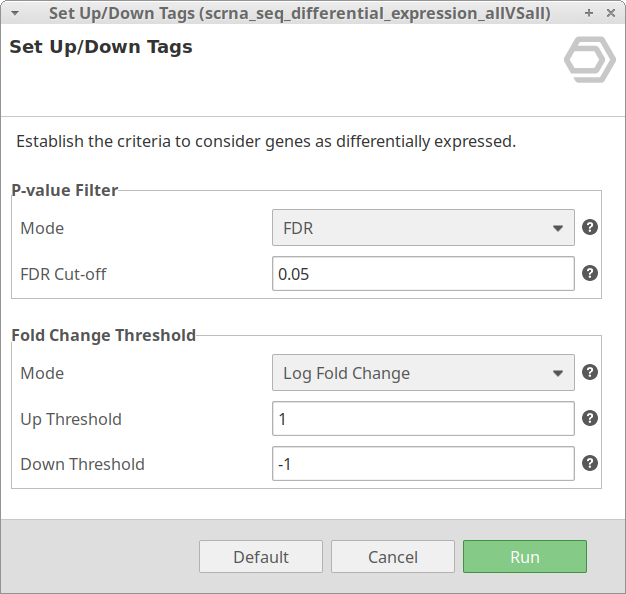Click the 'Establish the criteria' description text
The height and width of the screenshot is (594, 626).
(x=266, y=141)
